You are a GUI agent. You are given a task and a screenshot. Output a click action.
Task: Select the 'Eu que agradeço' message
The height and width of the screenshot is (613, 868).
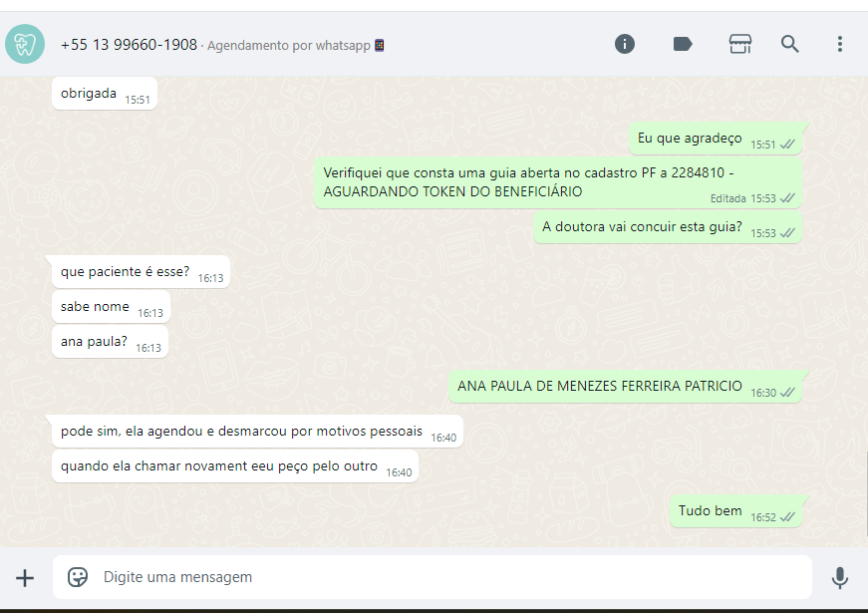716,139
